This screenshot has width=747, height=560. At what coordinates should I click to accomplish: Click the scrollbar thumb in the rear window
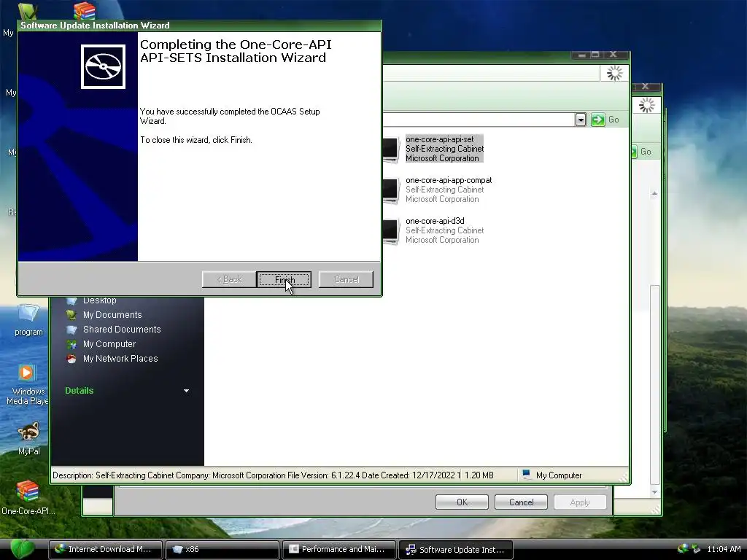click(x=655, y=385)
